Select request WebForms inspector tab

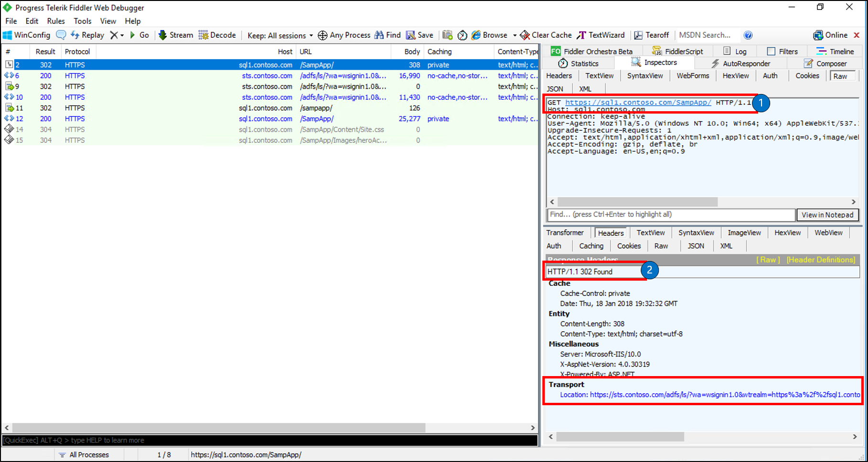(693, 75)
